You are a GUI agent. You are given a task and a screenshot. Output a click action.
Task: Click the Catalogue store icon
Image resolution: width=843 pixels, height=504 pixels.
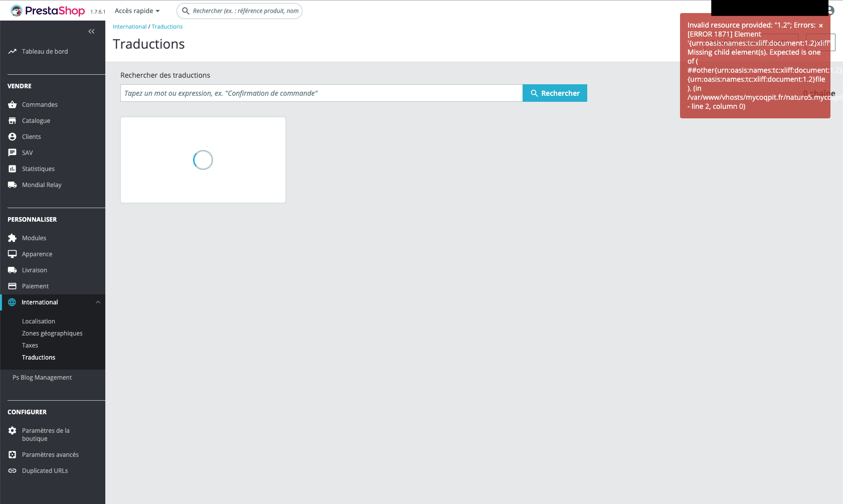(x=13, y=120)
